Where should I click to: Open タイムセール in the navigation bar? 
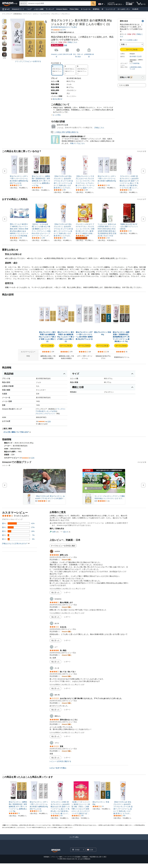coord(85,9)
